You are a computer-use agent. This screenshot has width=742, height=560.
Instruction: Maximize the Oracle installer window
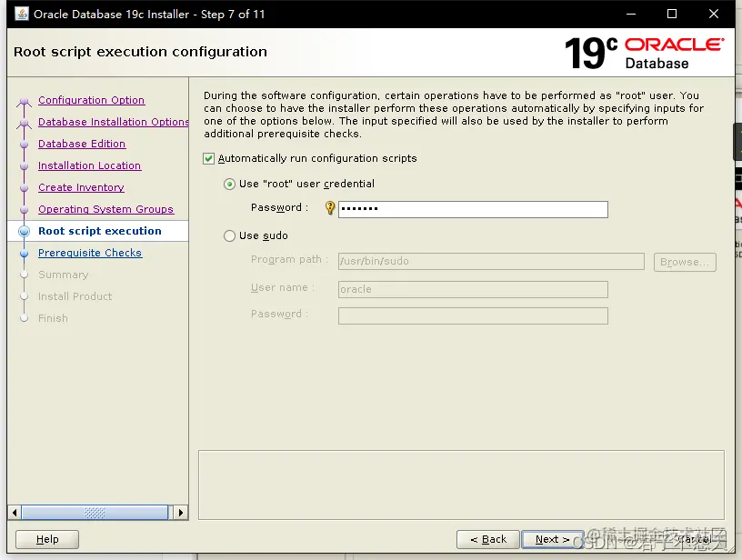(671, 14)
